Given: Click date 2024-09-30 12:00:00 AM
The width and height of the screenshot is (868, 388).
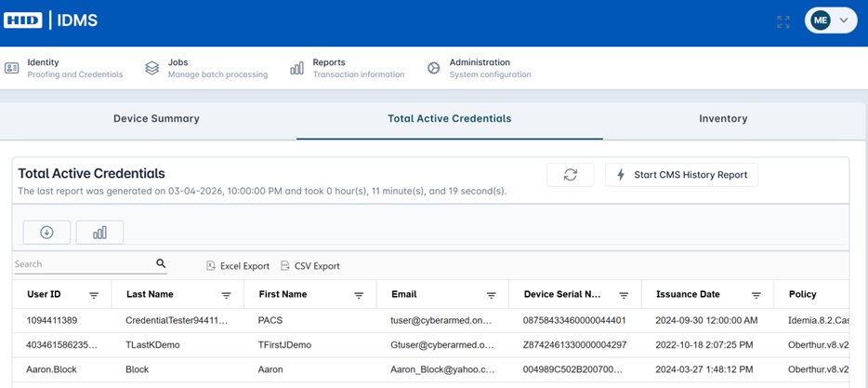Looking at the screenshot, I should [x=706, y=320].
